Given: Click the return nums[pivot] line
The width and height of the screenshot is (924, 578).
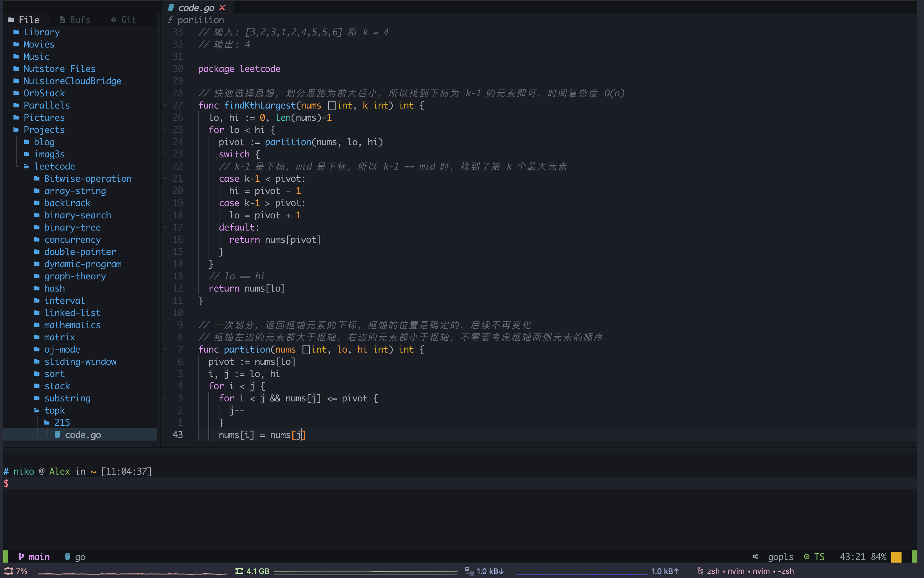Looking at the screenshot, I should pos(275,240).
